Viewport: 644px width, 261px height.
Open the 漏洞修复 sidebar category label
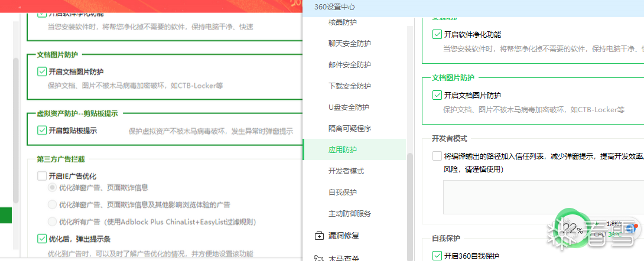click(344, 236)
